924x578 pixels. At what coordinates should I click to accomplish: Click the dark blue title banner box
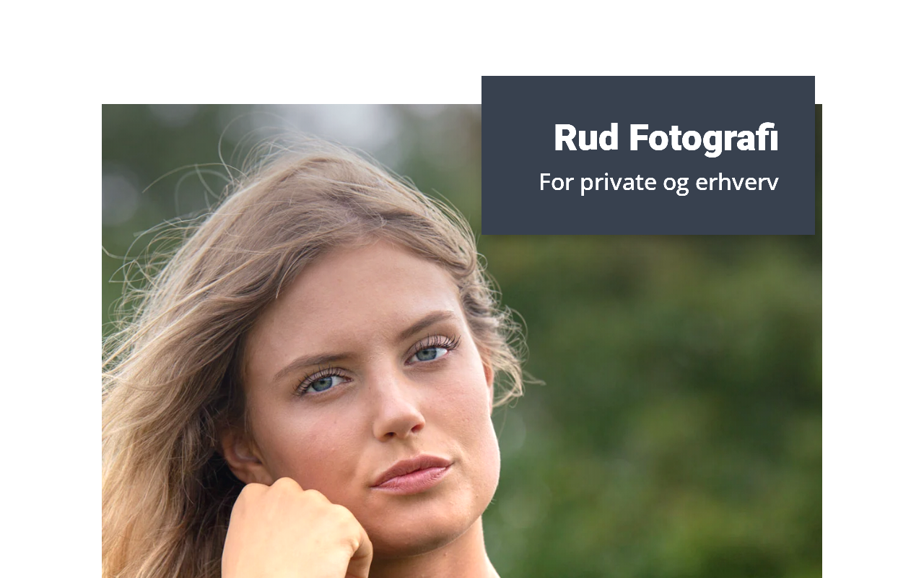click(x=648, y=155)
